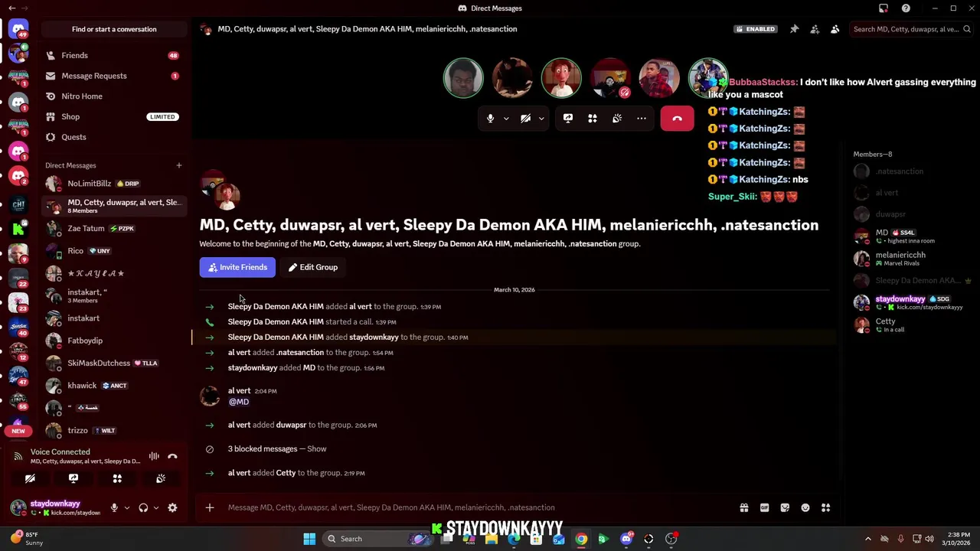This screenshot has height=551, width=980.
Task: Open the SkiMaskDutchess direct message
Action: tap(113, 363)
